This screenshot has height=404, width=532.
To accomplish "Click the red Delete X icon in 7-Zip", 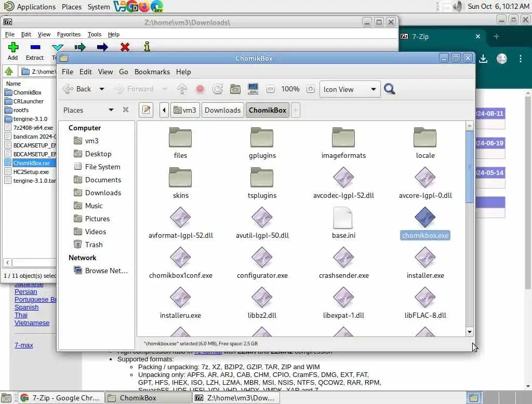I will click(125, 47).
